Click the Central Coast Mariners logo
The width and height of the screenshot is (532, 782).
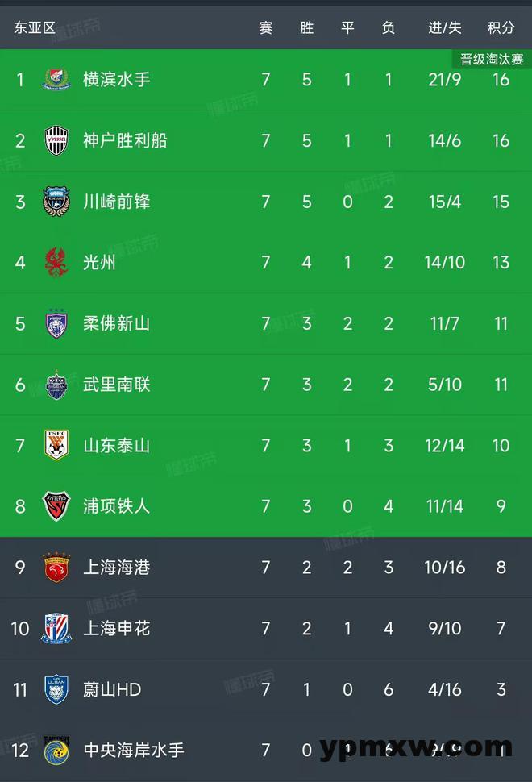coord(56,750)
